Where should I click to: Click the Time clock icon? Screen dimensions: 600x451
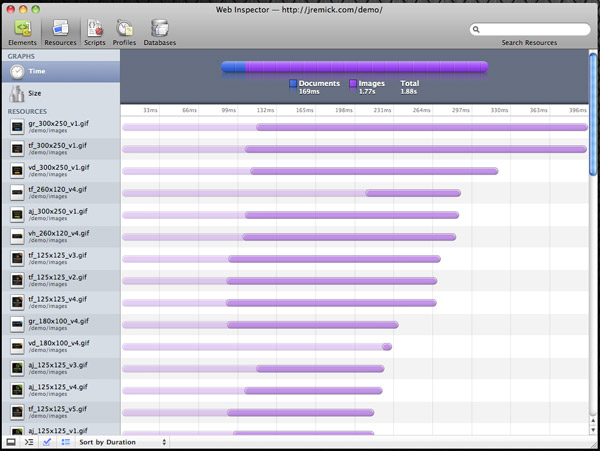point(17,72)
